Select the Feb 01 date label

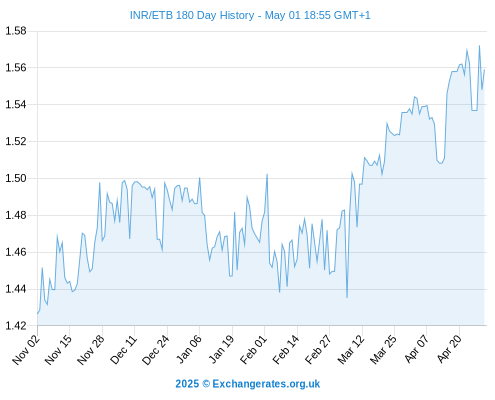point(253,350)
